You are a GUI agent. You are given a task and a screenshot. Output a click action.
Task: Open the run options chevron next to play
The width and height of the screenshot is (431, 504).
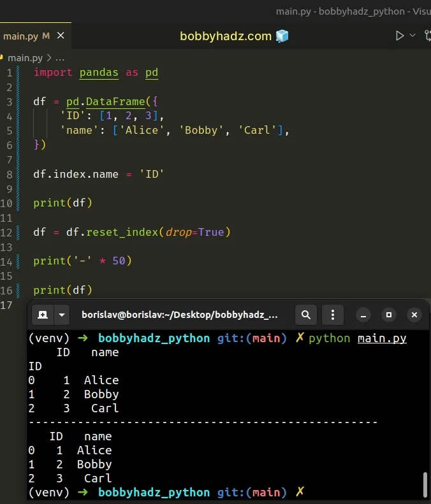pyautogui.click(x=413, y=36)
